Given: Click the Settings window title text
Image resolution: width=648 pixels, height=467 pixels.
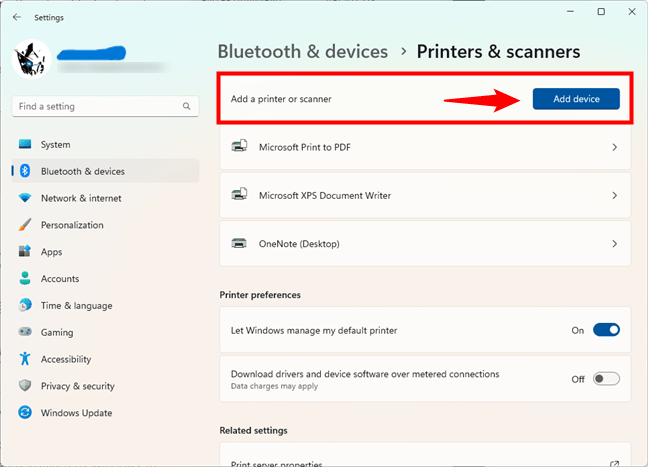Looking at the screenshot, I should (49, 18).
